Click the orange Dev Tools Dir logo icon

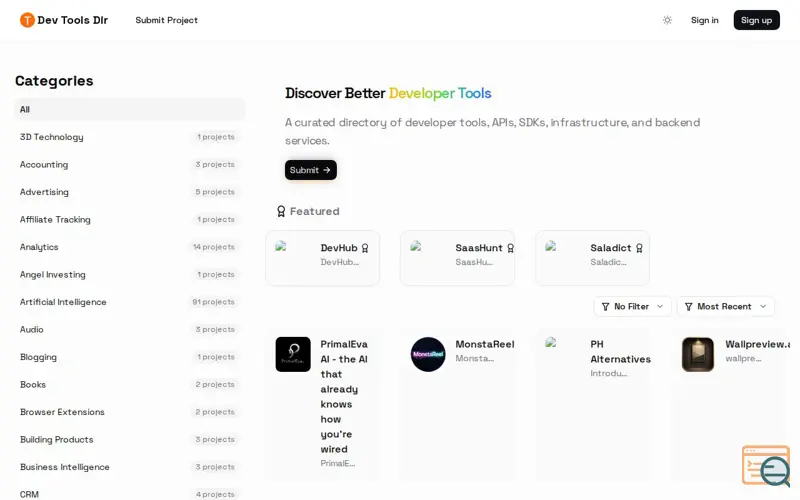(27, 20)
